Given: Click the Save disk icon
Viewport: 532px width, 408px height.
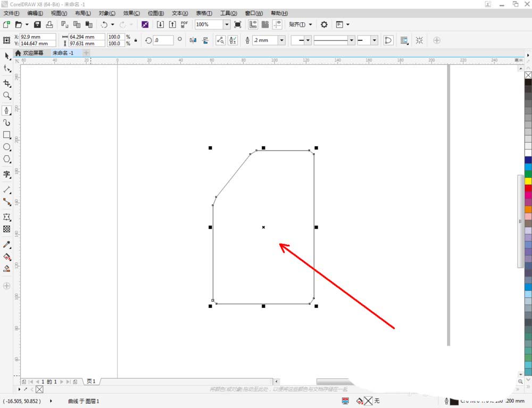Looking at the screenshot, I should point(37,24).
